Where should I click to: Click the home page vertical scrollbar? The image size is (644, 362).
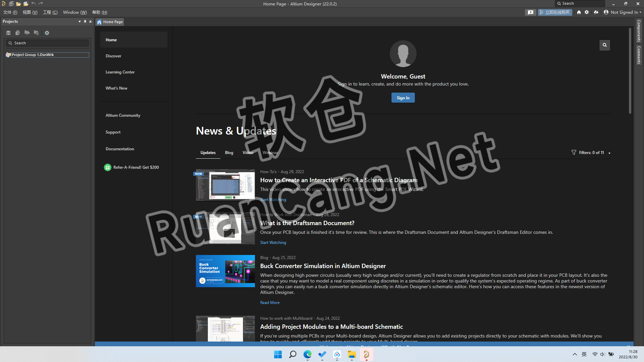click(630, 71)
